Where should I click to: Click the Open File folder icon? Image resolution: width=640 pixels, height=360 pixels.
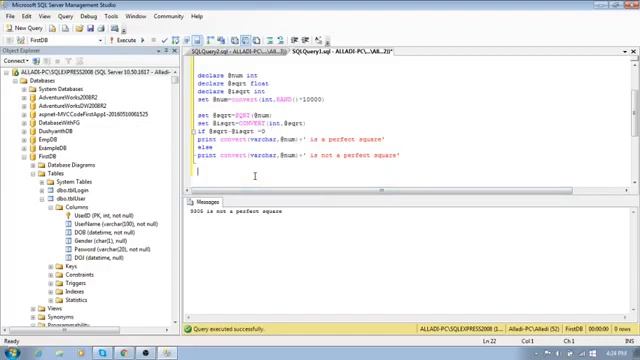pos(79,28)
